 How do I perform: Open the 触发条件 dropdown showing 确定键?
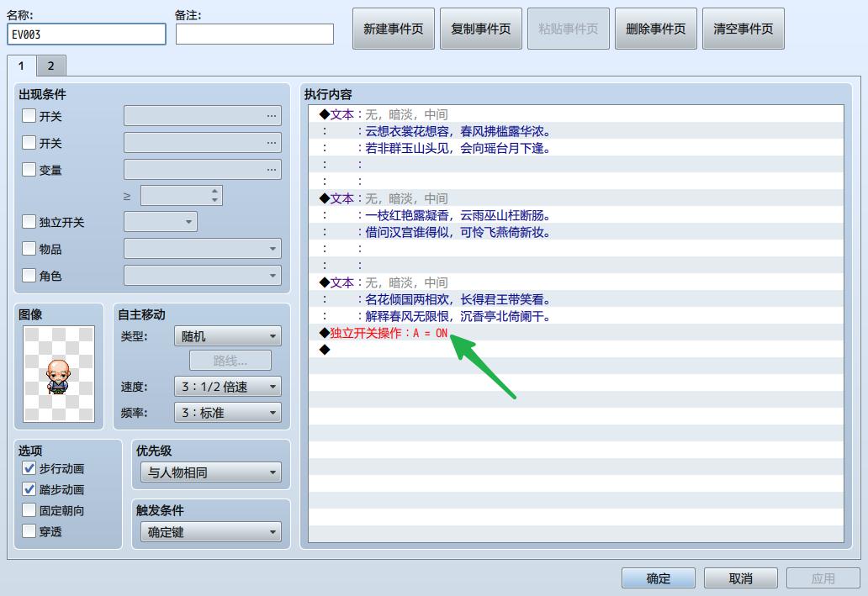211,532
